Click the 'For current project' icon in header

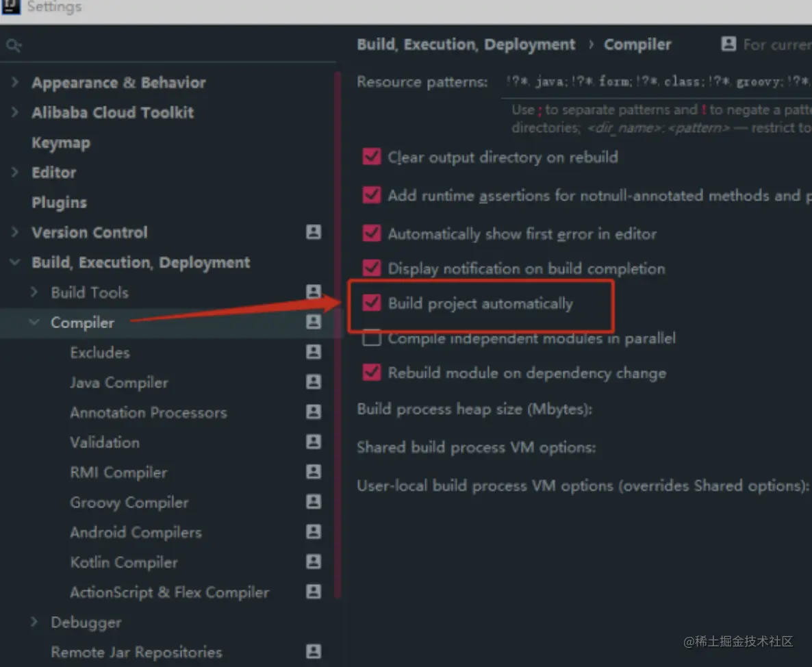[728, 44]
